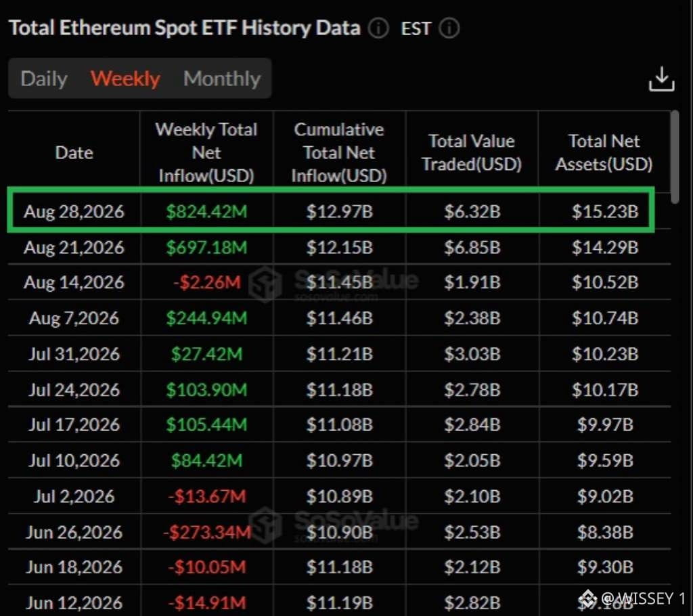The width and height of the screenshot is (693, 616).
Task: Click the -$273.34M weekly outflow value
Action: coord(207,533)
